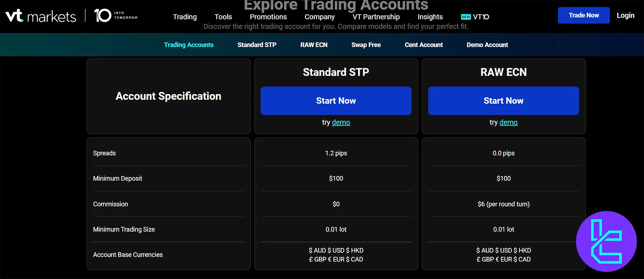
Task: Click the $100 deposit under Standard STP
Action: (x=336, y=178)
